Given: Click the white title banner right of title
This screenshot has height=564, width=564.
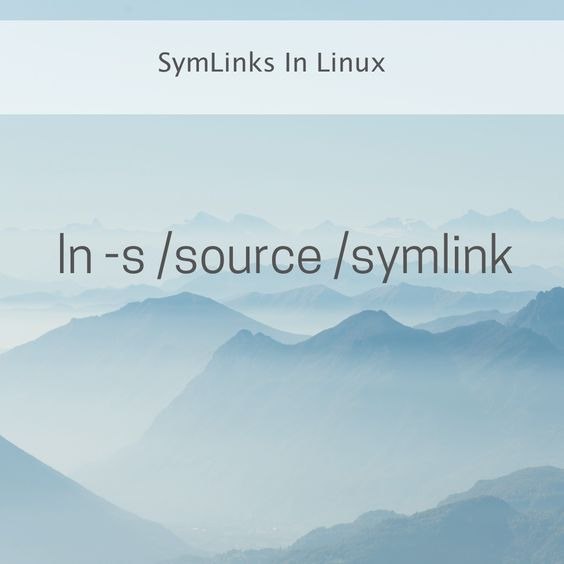Looking at the screenshot, I should coord(475,67).
